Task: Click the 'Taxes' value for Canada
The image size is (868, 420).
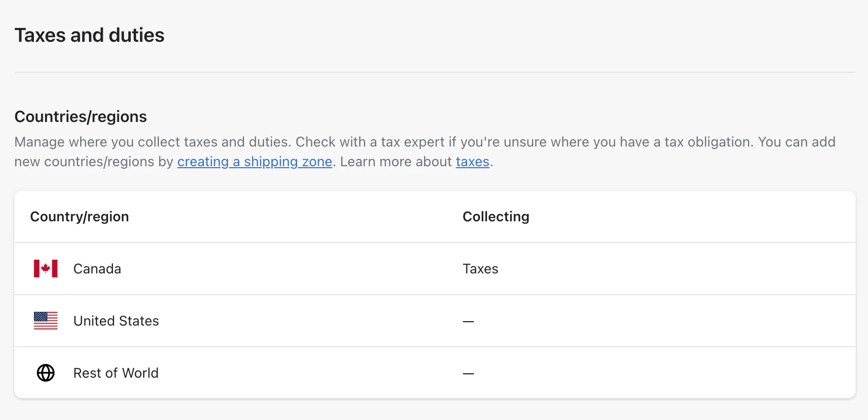Action: click(x=480, y=269)
